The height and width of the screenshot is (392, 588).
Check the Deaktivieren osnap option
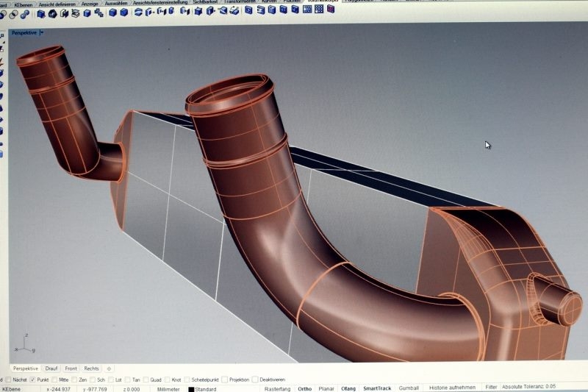tap(254, 379)
